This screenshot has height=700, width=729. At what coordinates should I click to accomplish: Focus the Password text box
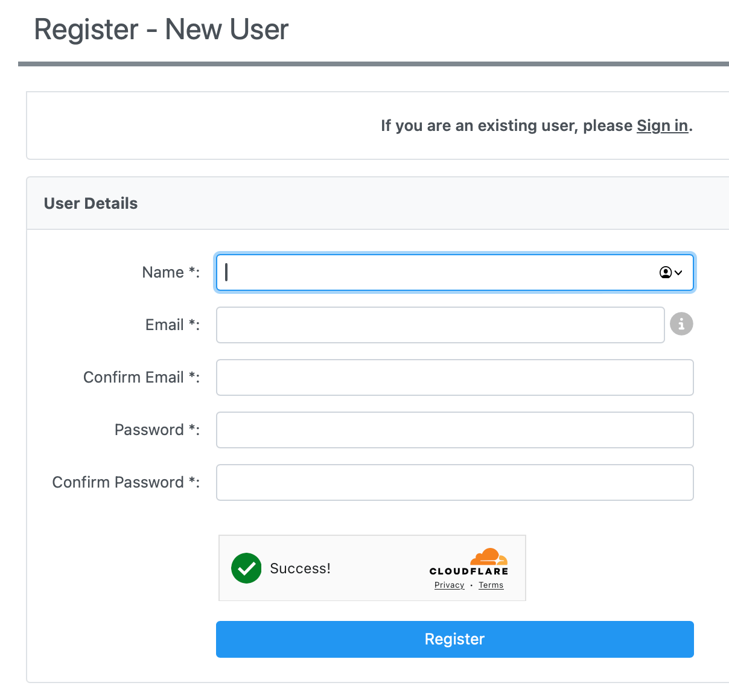455,430
